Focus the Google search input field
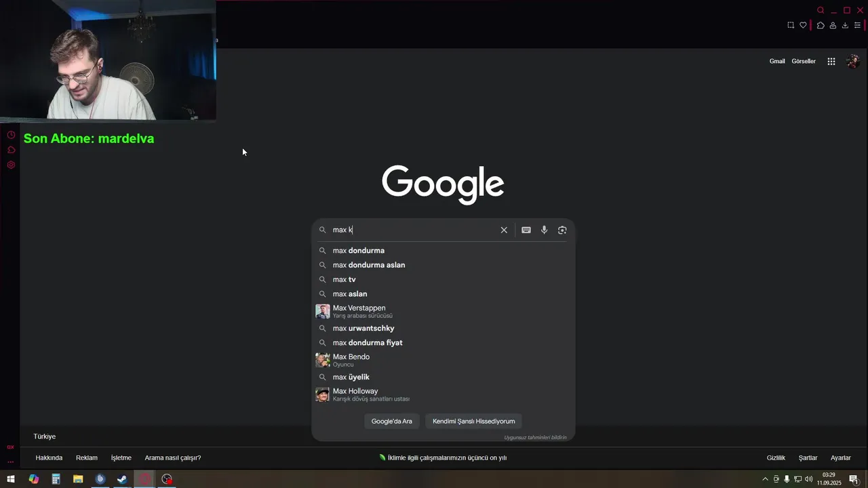Viewport: 868px width, 488px height. [x=414, y=230]
